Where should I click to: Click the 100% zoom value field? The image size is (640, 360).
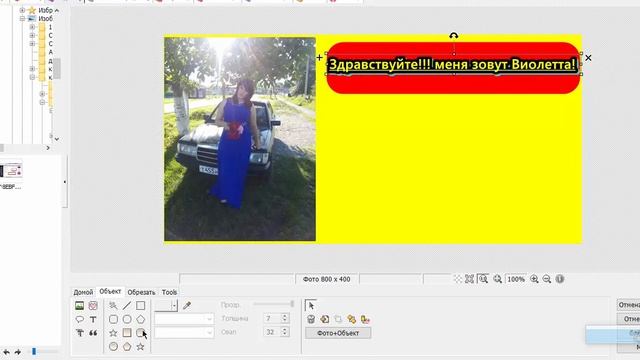(x=516, y=279)
